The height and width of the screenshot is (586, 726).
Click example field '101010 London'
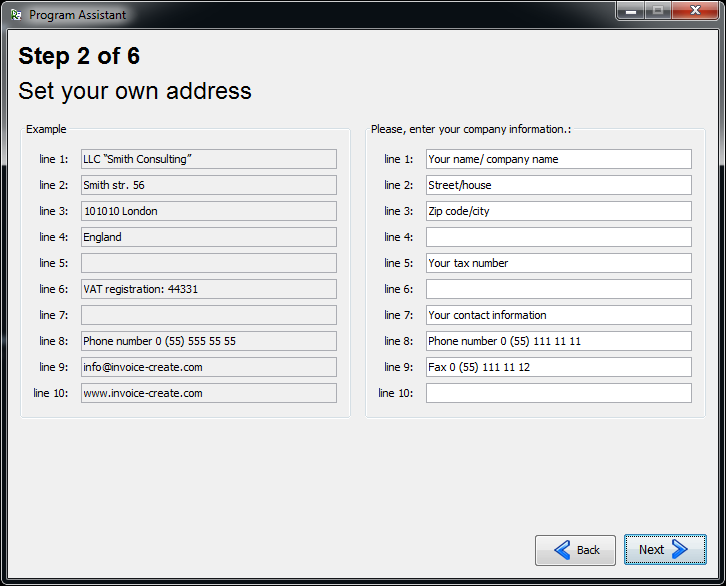(209, 211)
